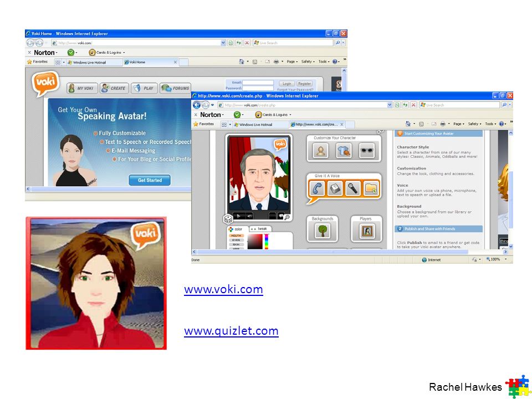Image resolution: width=532 pixels, height=399 pixels.
Task: Click the Internet zone indicator in status bar
Action: [431, 260]
